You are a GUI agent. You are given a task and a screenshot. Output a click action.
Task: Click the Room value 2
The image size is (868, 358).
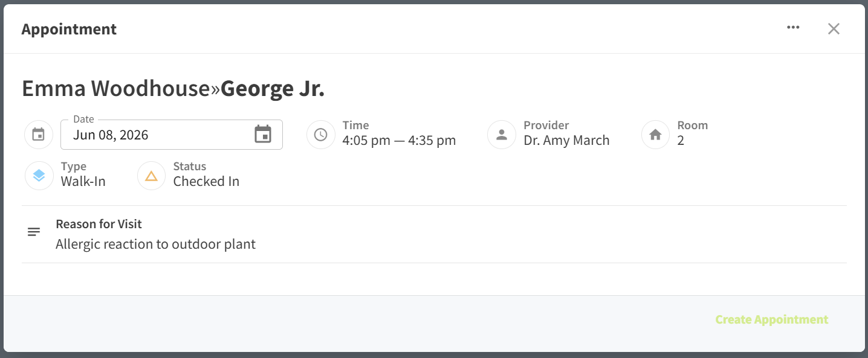(681, 141)
